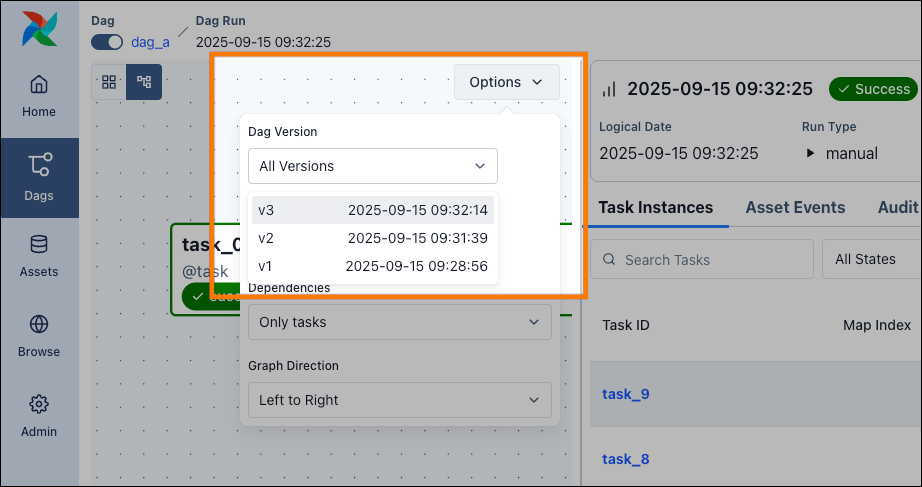Switch to graph view icon
The image size is (922, 487).
144,82
